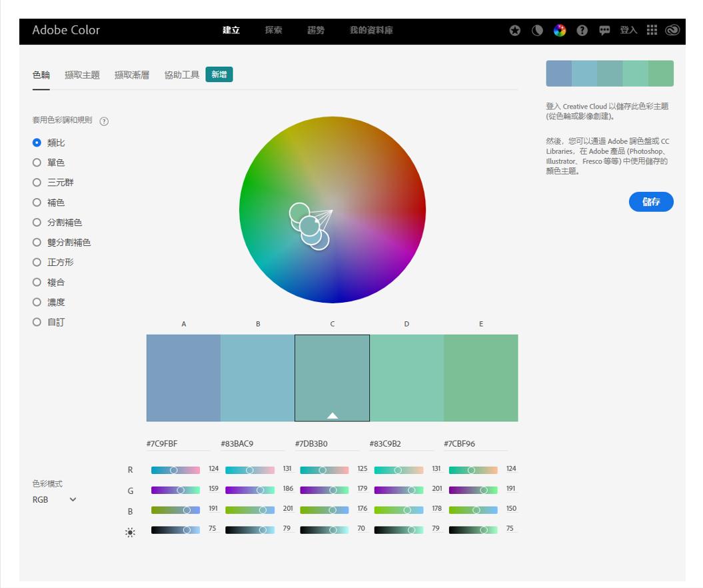Screen dimensions: 703x588
Task: Open the apps grid icon
Action: coord(652,30)
